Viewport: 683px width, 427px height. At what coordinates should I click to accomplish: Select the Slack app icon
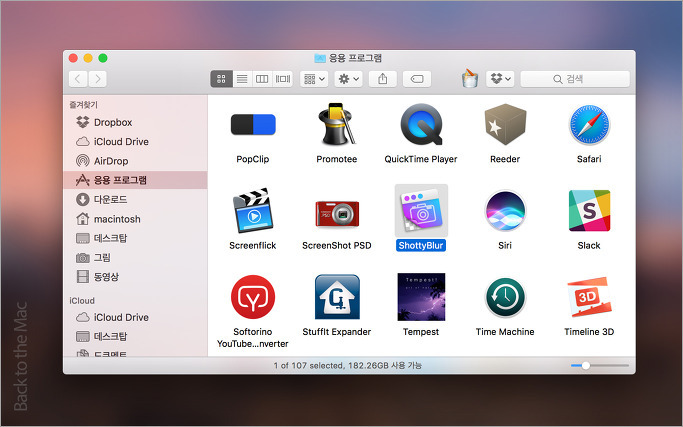(589, 210)
